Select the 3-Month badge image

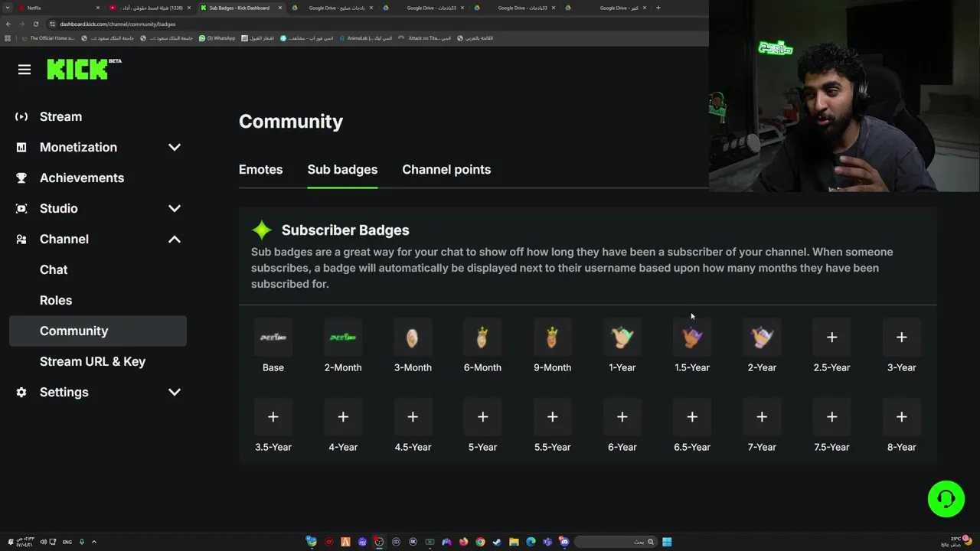coord(413,337)
